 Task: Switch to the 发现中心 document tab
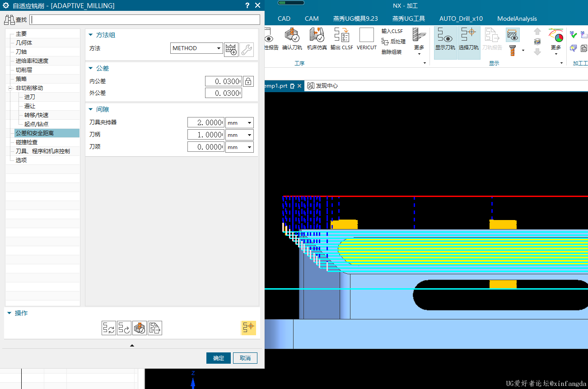[x=322, y=86]
